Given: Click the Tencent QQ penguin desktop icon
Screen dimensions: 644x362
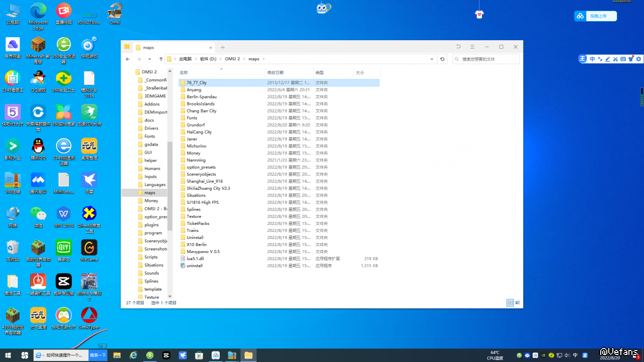Looking at the screenshot, I should 38,147.
